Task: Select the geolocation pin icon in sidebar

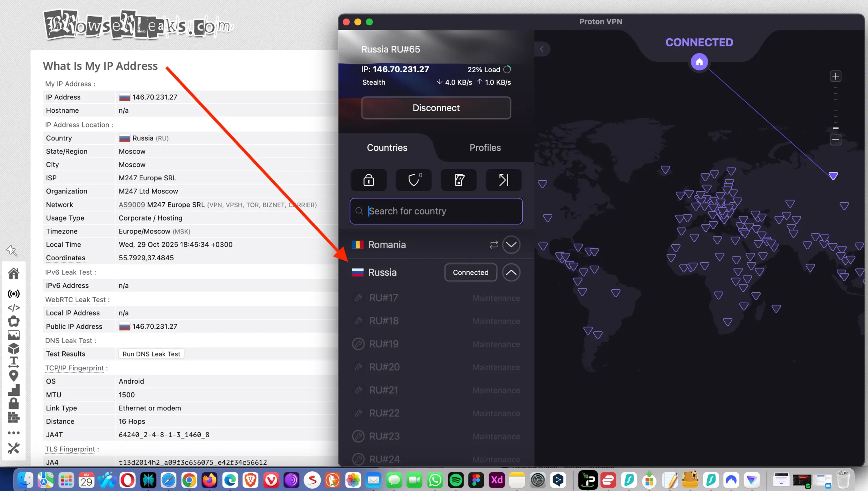Action: (14, 376)
